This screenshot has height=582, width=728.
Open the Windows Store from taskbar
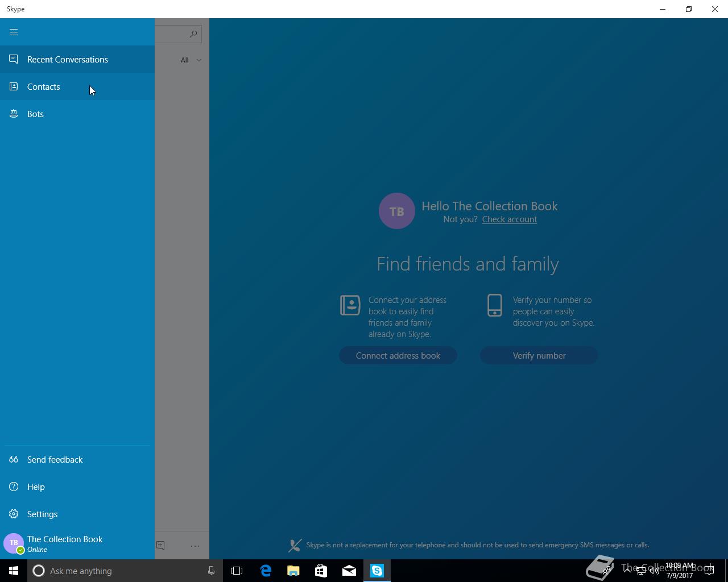[x=321, y=571]
